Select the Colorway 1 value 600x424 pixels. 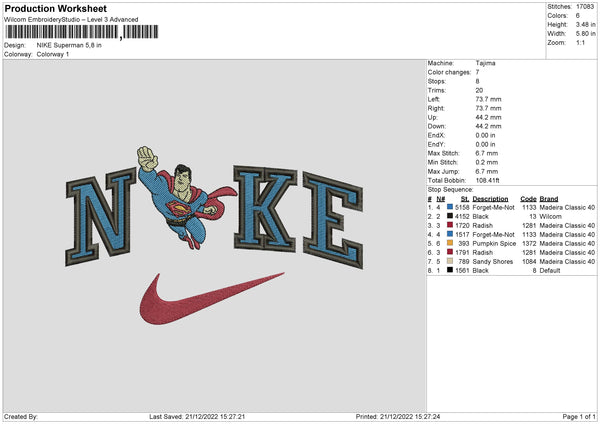(53, 54)
